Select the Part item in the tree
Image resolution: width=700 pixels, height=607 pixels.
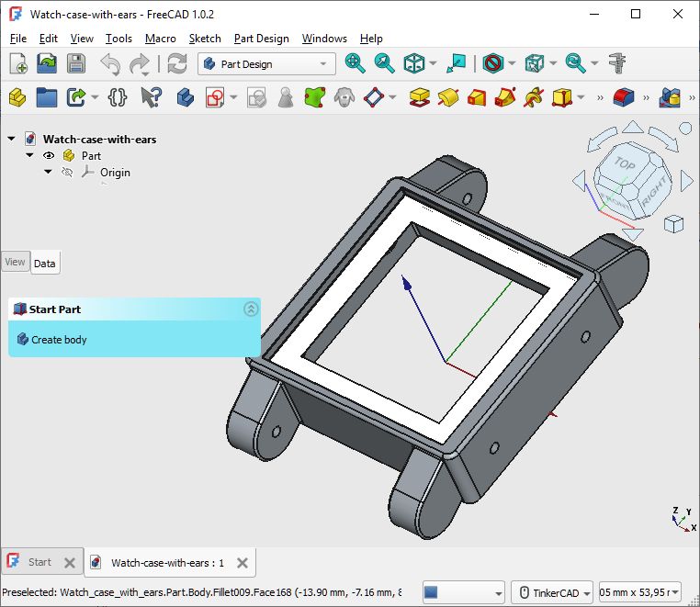(x=91, y=156)
